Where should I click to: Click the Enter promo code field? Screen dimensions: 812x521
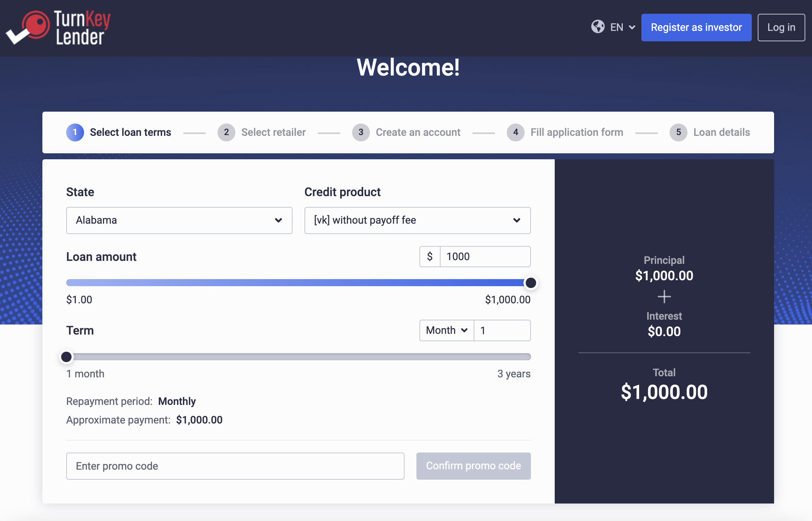coord(235,466)
